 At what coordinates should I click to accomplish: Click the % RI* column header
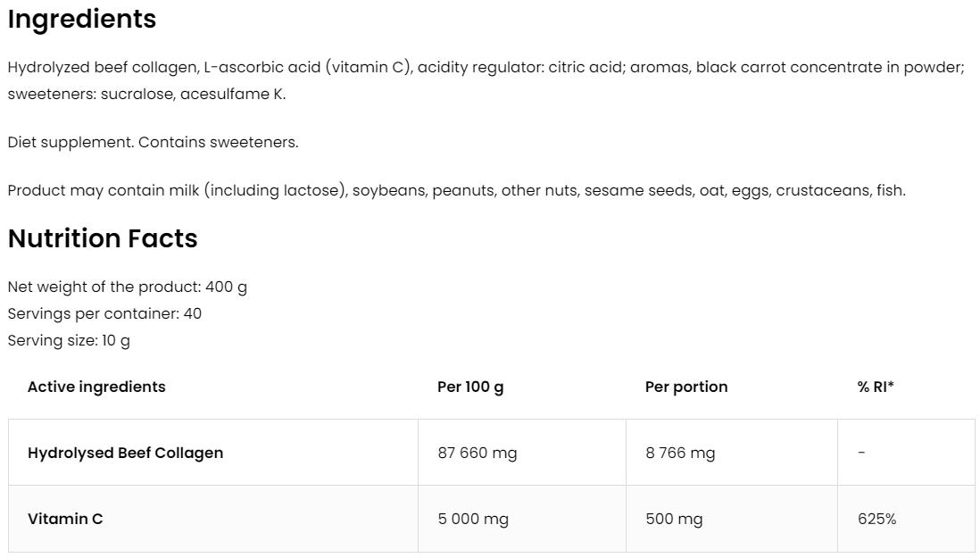click(876, 387)
